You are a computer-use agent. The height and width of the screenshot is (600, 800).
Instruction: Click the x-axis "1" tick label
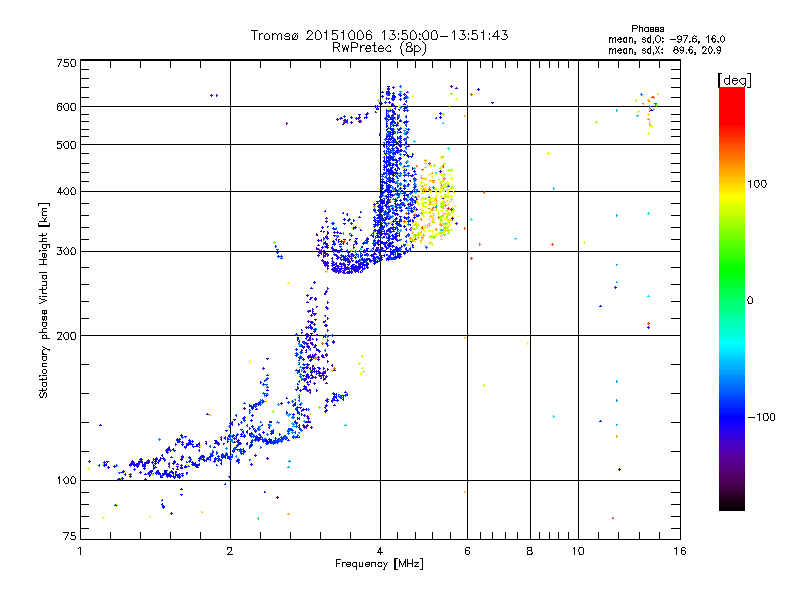click(x=80, y=551)
